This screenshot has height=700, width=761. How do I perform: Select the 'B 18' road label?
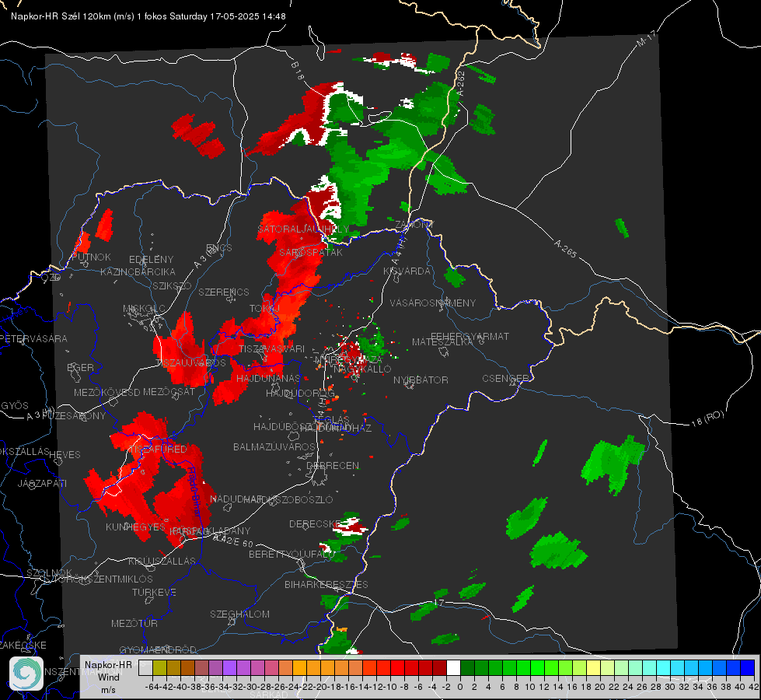click(x=298, y=71)
